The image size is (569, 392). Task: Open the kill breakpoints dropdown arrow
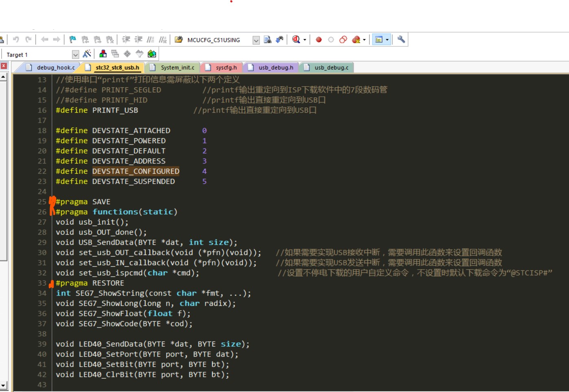[x=364, y=40]
